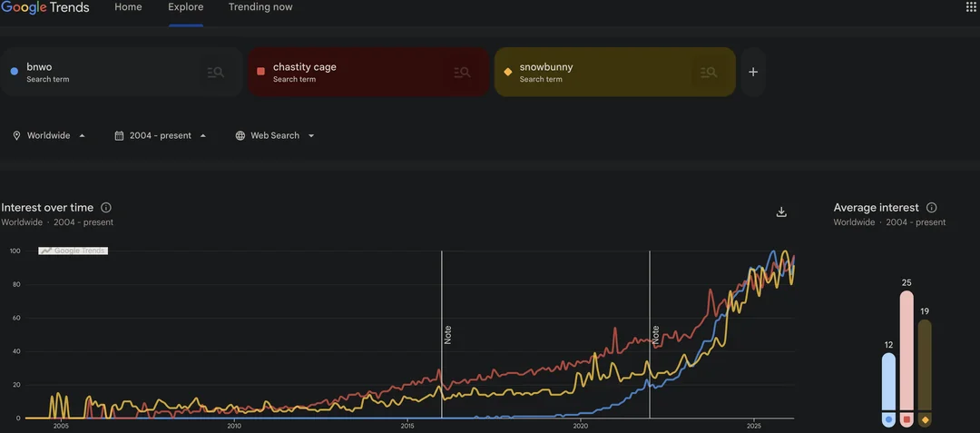Screen dimensions: 980x433
Task: Download the Interest over time chart data
Action: point(781,212)
